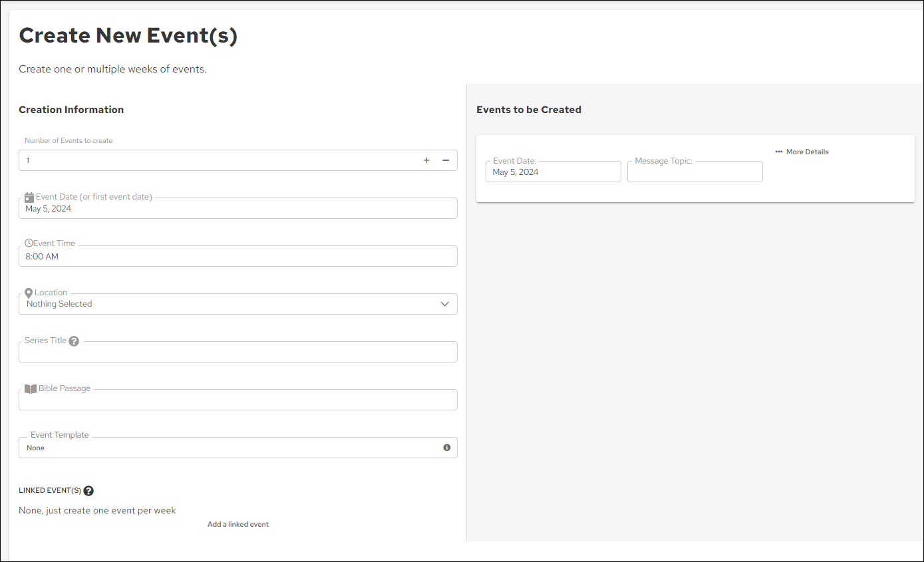
Task: Click the minus icon to decrease events
Action: pyautogui.click(x=446, y=160)
